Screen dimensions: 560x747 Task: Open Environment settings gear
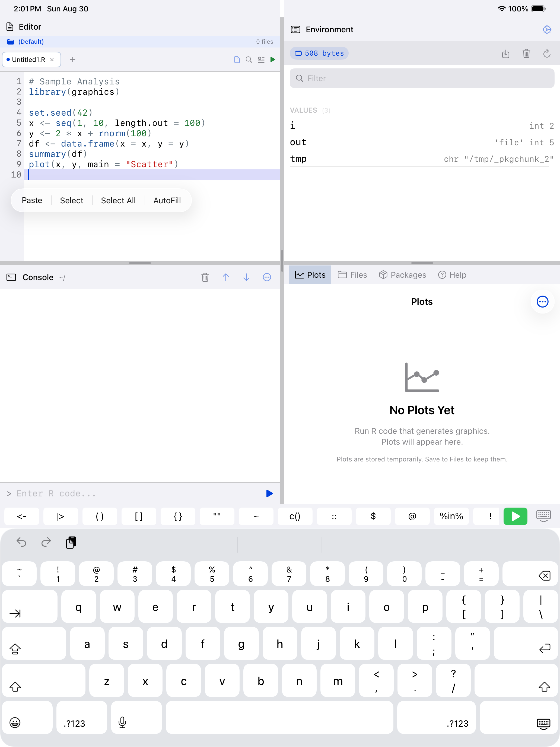(547, 29)
